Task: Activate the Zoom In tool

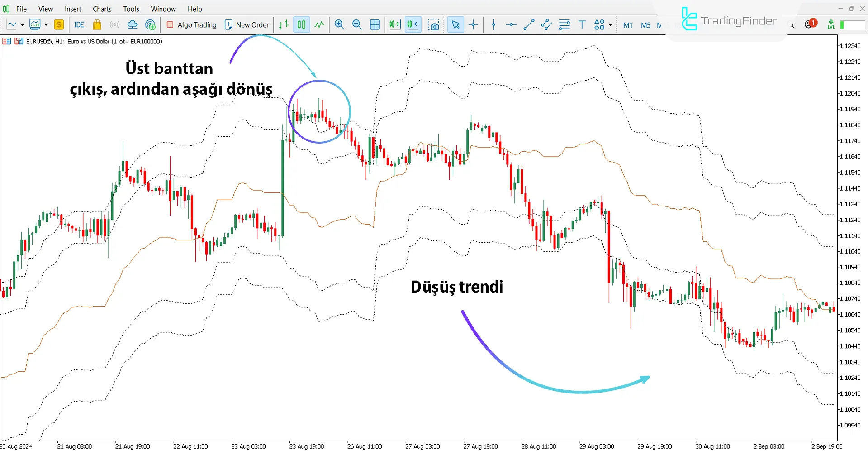Action: click(339, 25)
